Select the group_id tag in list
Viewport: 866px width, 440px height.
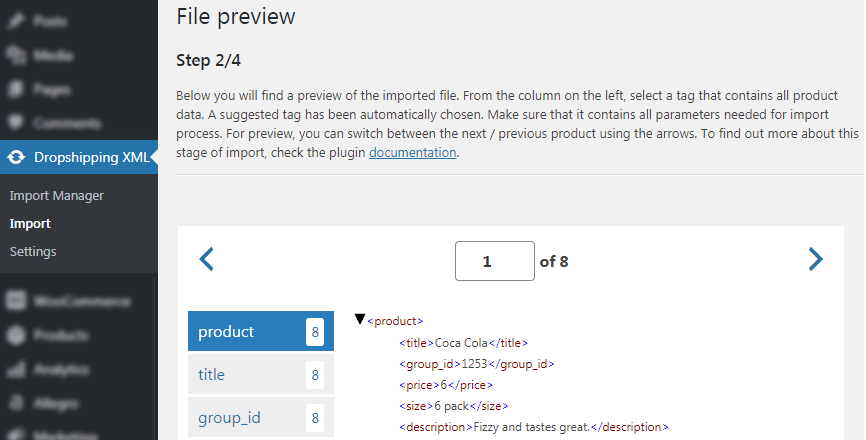point(261,417)
